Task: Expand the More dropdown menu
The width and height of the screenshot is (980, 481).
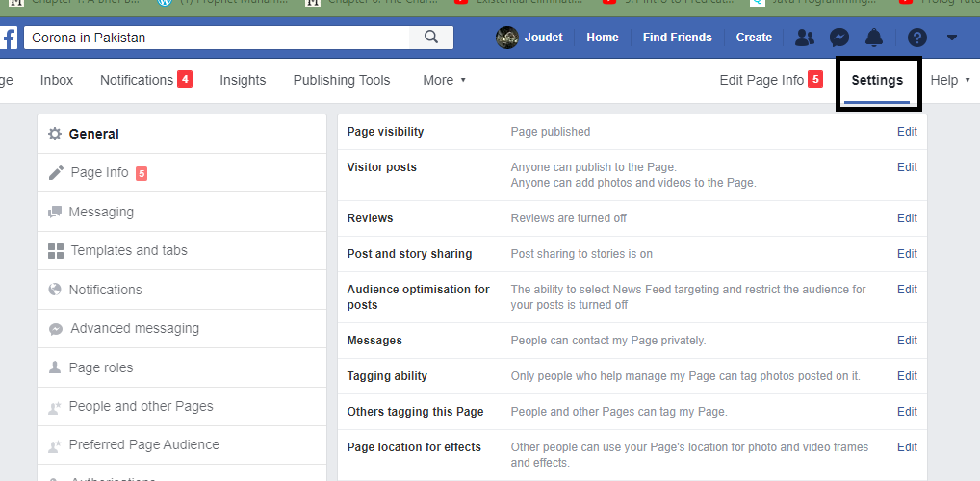Action: (445, 80)
